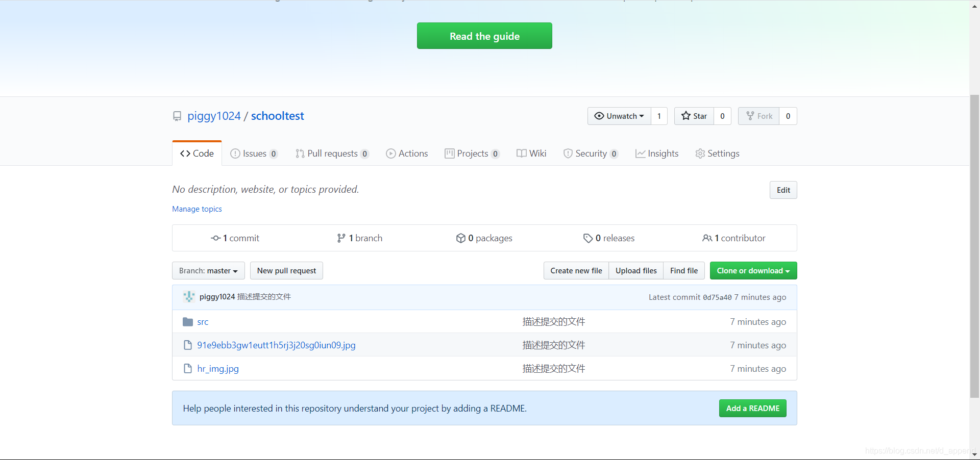This screenshot has height=460, width=980.
Task: Click the tag icon beside 0 releases
Action: point(588,238)
